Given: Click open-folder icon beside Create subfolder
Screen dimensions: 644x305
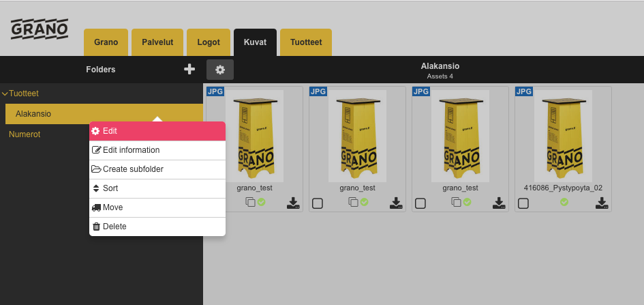Looking at the screenshot, I should (96, 169).
